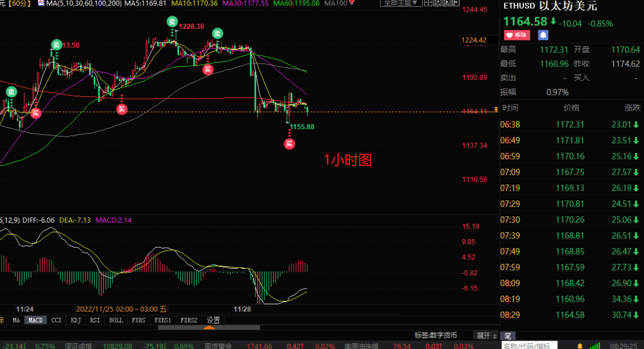644x349 pixels.
Task: Click the blue alert bell icon
Action: pyautogui.click(x=543, y=35)
